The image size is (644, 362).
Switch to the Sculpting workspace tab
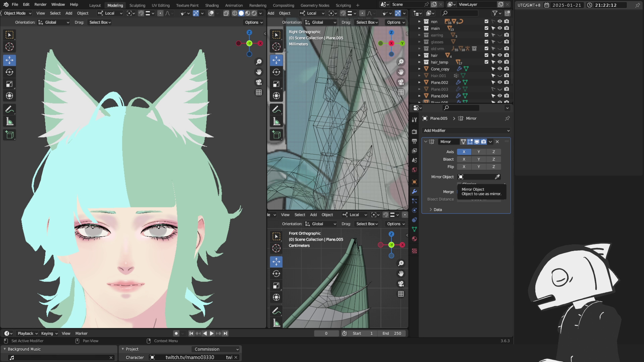pos(137,5)
